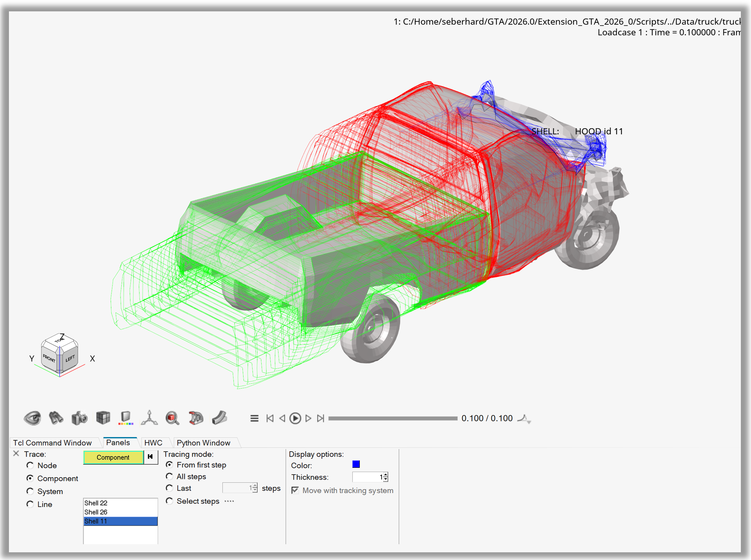Viewport: 751px width, 560px height.
Task: Open the contour legend icon
Action: [126, 418]
